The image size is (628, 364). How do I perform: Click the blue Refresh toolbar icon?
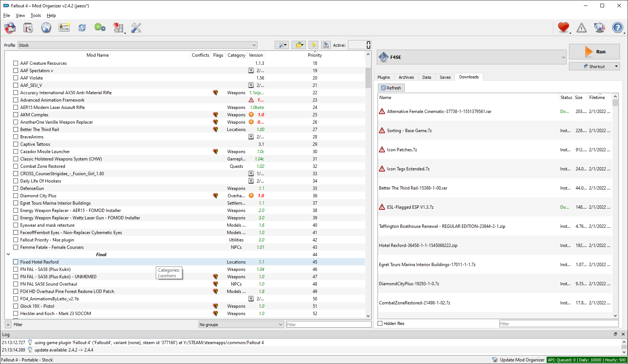coord(82,28)
